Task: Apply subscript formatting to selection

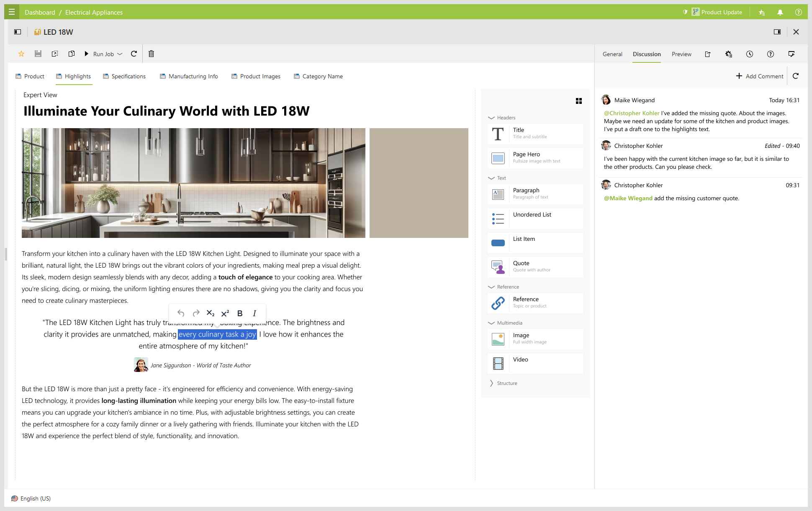Action: click(x=211, y=313)
